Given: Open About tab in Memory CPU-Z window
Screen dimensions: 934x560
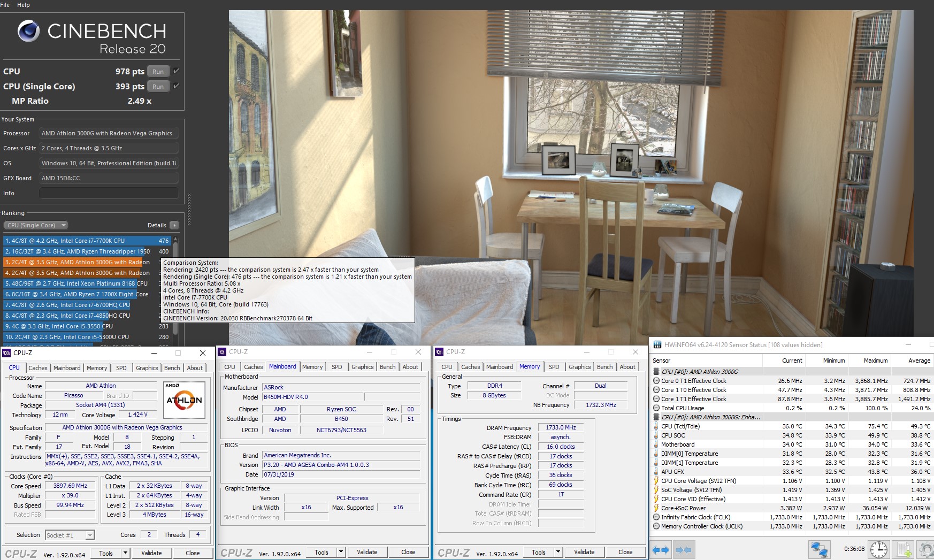Looking at the screenshot, I should [627, 367].
